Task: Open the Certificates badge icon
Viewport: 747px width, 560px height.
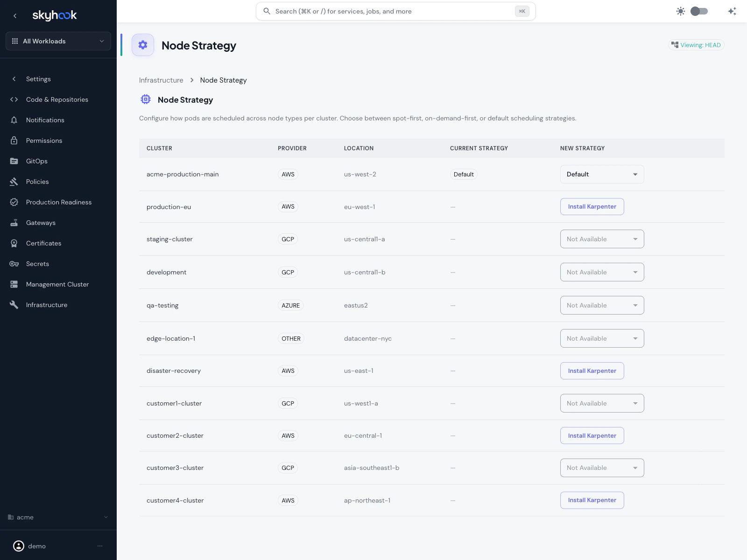Action: [x=14, y=243]
